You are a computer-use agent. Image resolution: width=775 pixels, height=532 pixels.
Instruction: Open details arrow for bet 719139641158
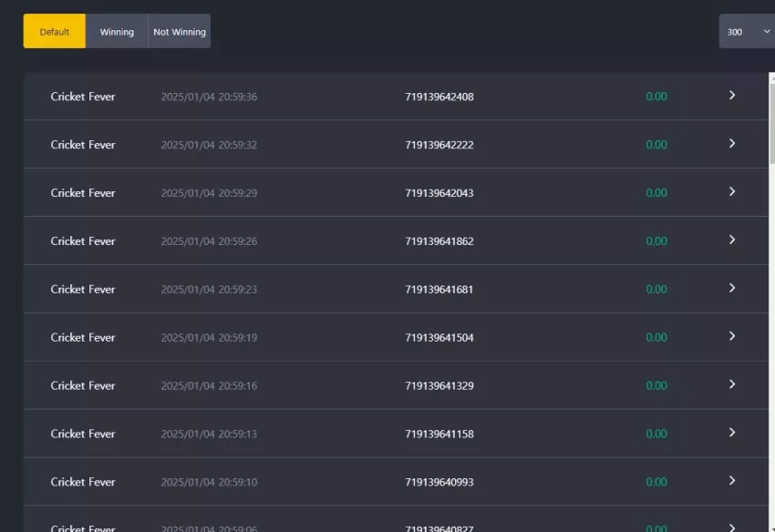click(732, 433)
